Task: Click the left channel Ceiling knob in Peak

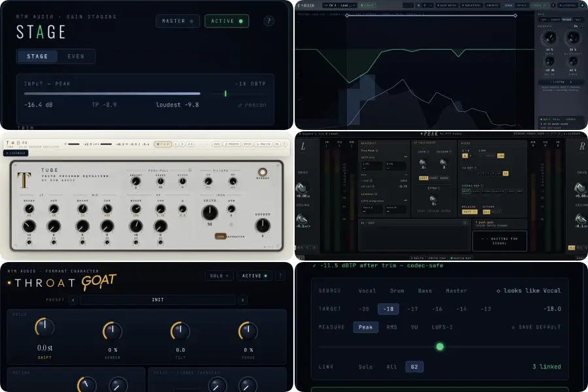Action: click(x=302, y=219)
